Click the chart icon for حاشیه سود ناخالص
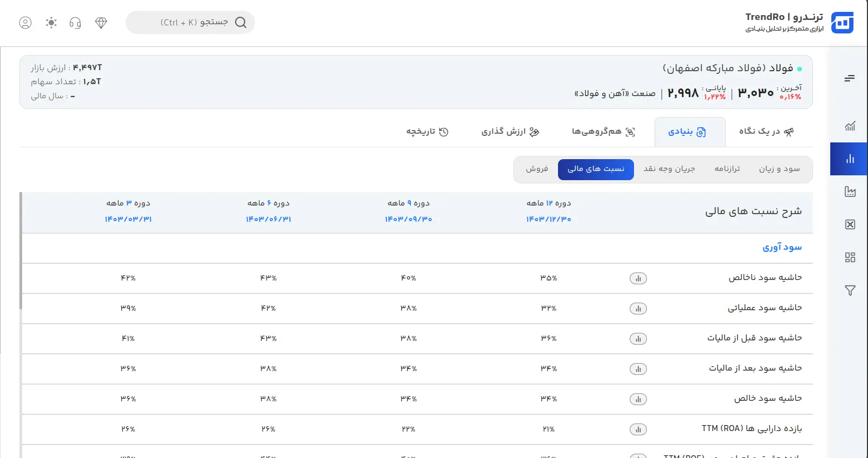868x458 pixels. (638, 278)
